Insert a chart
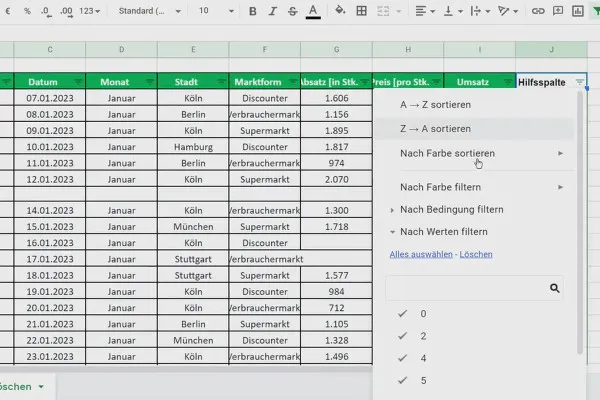The height and width of the screenshot is (400, 600). coord(578,11)
